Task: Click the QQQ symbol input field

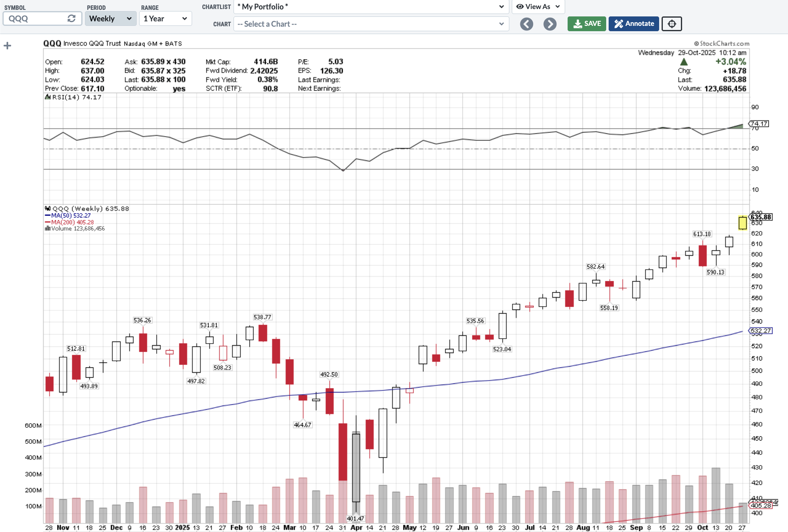Action: pos(35,18)
